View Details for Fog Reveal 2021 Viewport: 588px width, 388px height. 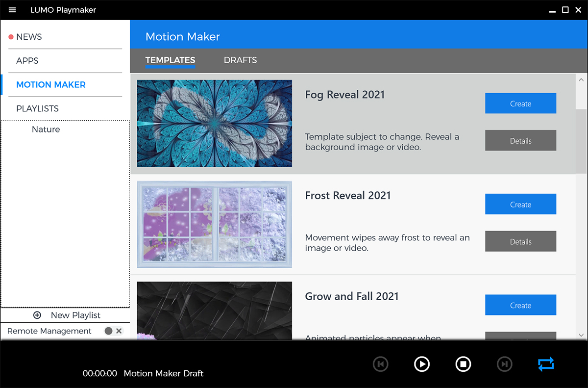[521, 141]
